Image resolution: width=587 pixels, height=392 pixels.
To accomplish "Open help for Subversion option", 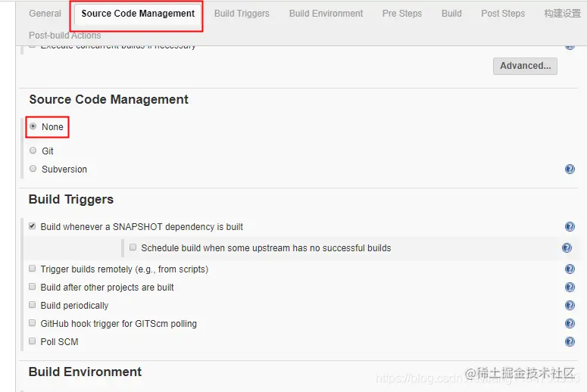I will pos(570,169).
